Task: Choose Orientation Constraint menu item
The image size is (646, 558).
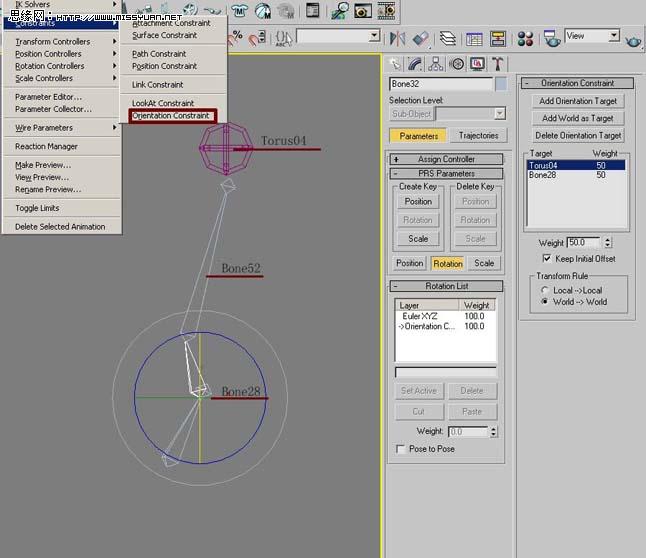Action: pos(171,116)
